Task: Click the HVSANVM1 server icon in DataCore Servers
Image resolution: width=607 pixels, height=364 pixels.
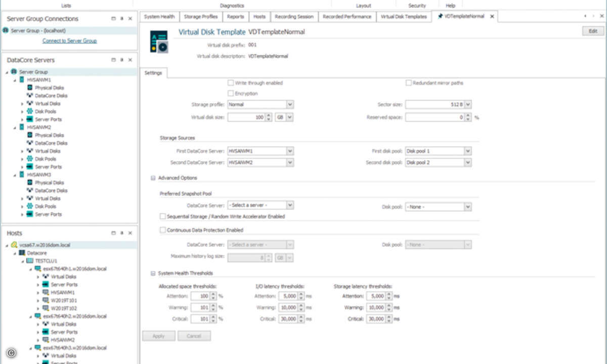Action: tap(22, 80)
